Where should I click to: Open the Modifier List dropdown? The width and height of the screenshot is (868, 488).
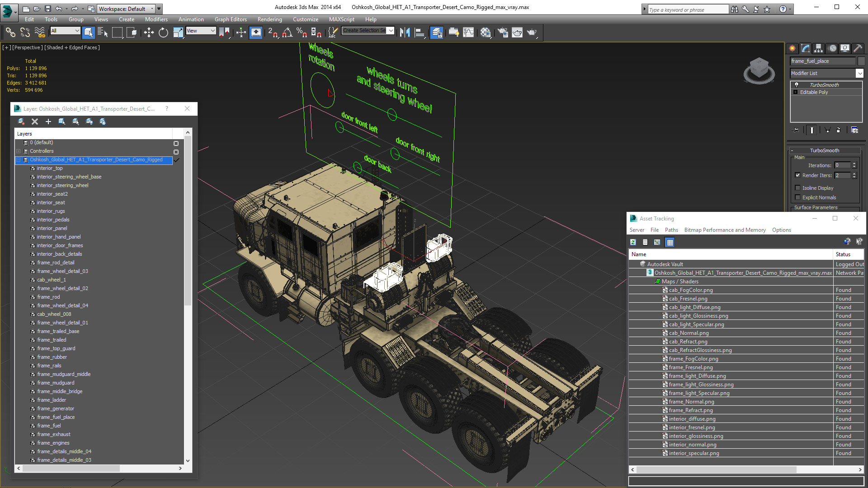860,73
